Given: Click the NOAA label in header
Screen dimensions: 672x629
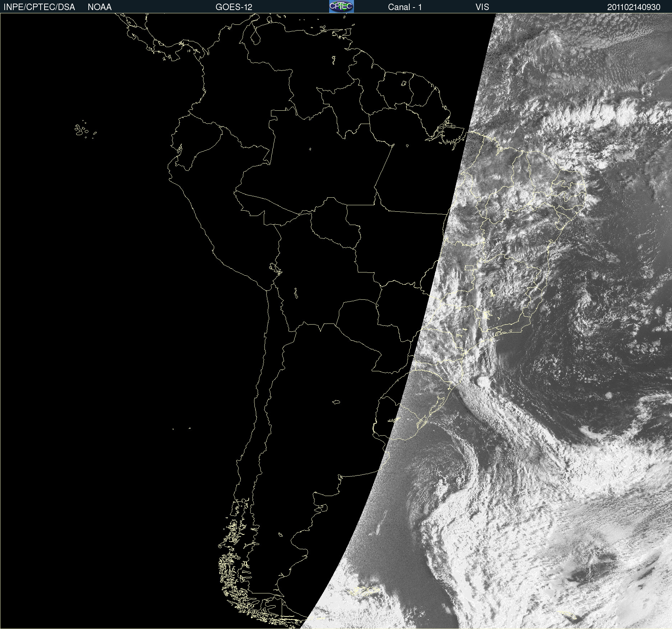Looking at the screenshot, I should (x=100, y=7).
